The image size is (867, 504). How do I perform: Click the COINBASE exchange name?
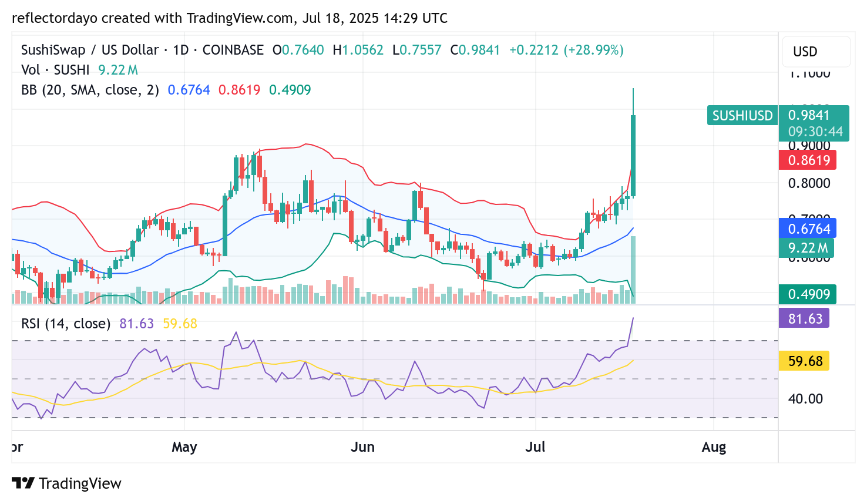pos(233,50)
